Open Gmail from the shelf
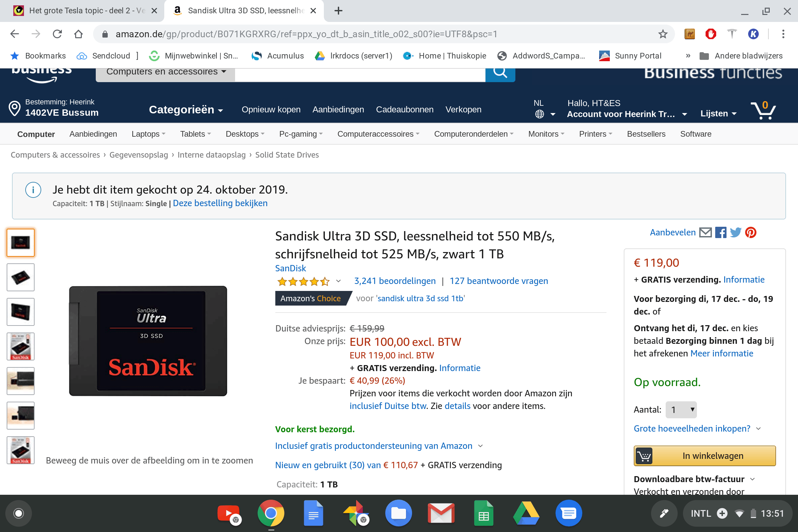Screen dimensions: 798x532 pos(441,513)
